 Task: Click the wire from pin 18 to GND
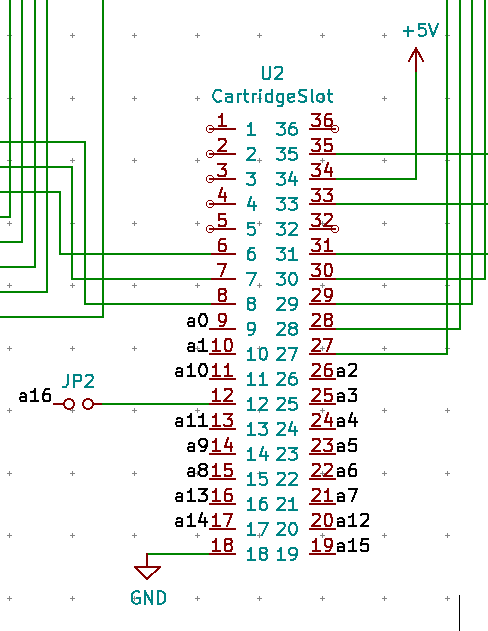pos(179,554)
